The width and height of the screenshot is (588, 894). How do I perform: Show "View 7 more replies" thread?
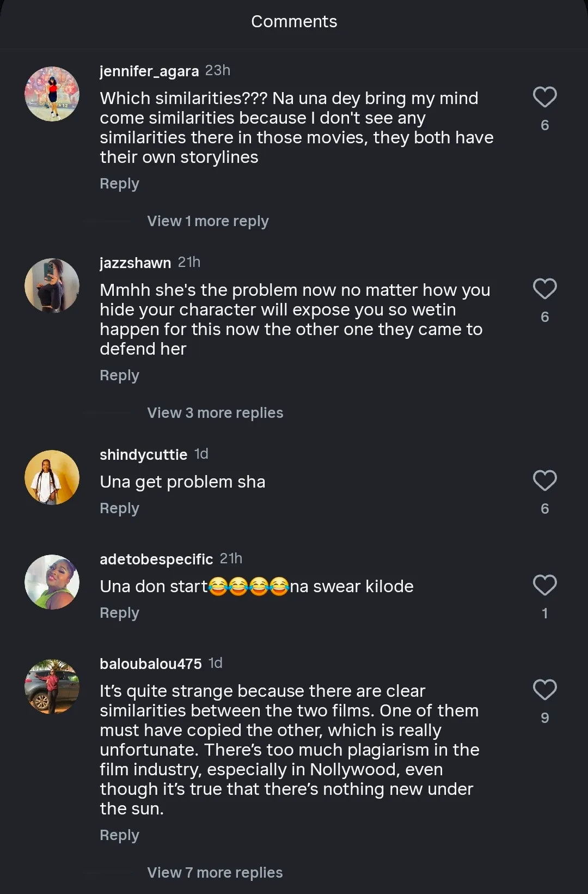[215, 873]
